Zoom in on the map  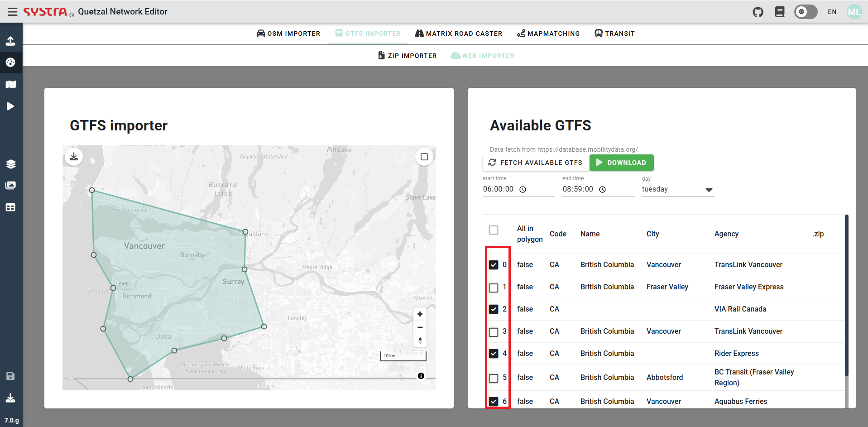(420, 314)
